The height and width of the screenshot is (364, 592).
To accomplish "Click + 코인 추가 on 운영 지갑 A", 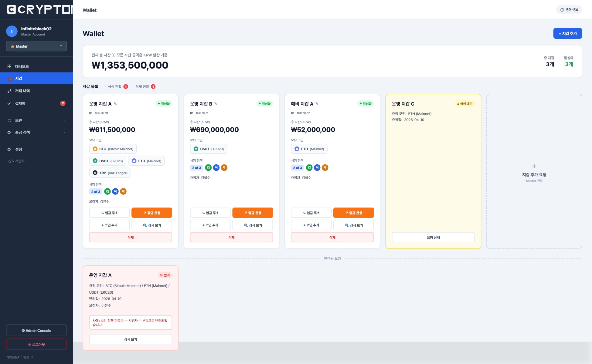I will [109, 225].
